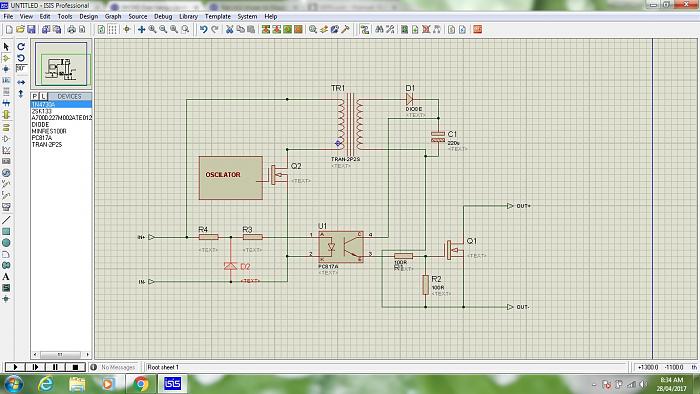Pick parts from libraries (magnifier icon)
Viewport: 700px width, 394px height.
313,29
